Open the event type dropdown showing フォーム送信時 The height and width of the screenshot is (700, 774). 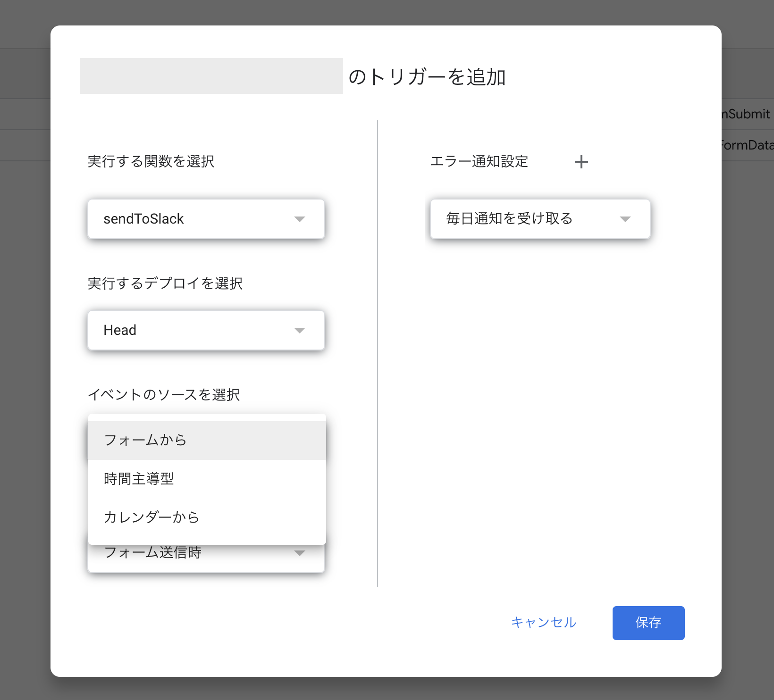(x=205, y=553)
